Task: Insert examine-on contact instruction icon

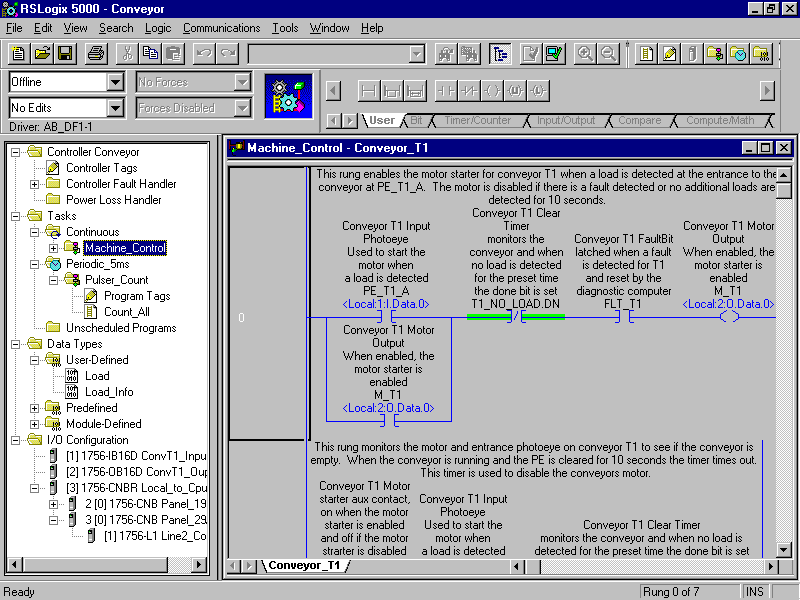Action: coord(446,91)
